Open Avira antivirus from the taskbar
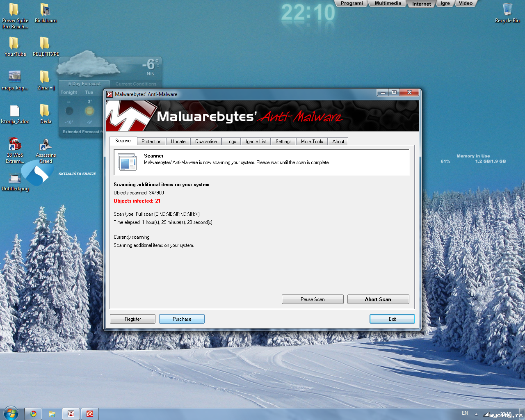 (x=90, y=414)
